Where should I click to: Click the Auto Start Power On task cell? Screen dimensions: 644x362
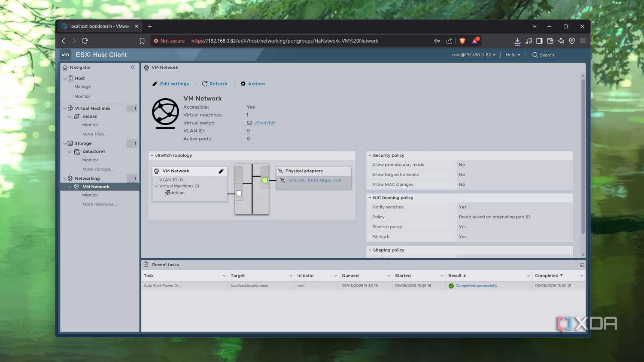point(185,286)
